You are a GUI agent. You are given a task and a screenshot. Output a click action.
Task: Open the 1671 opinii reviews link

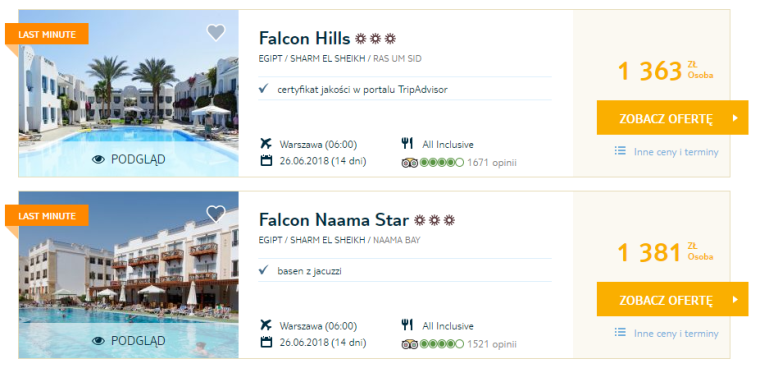click(492, 163)
